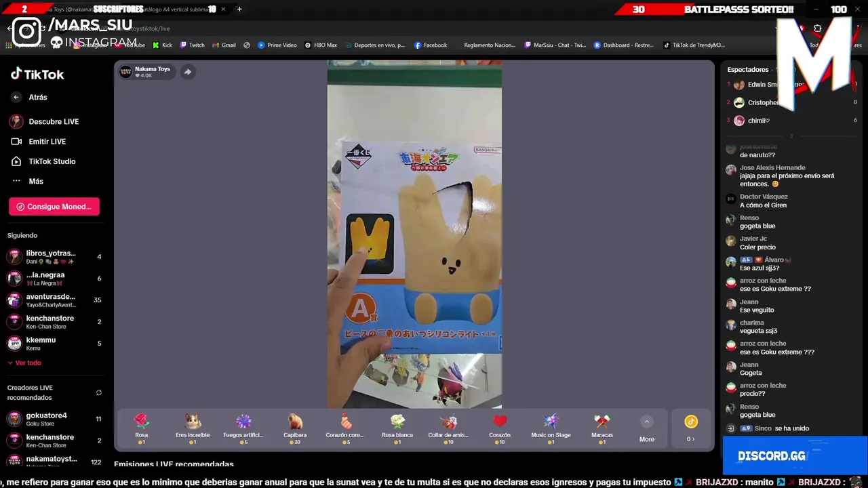
Task: Open the MarSsiu - Chat - Twitch bookmark
Action: click(555, 45)
